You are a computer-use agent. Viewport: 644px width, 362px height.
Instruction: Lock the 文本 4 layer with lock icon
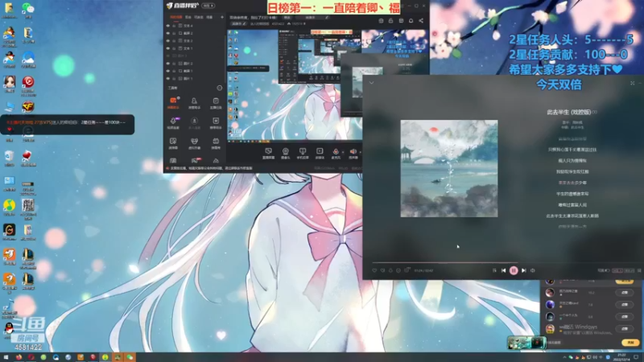(174, 26)
